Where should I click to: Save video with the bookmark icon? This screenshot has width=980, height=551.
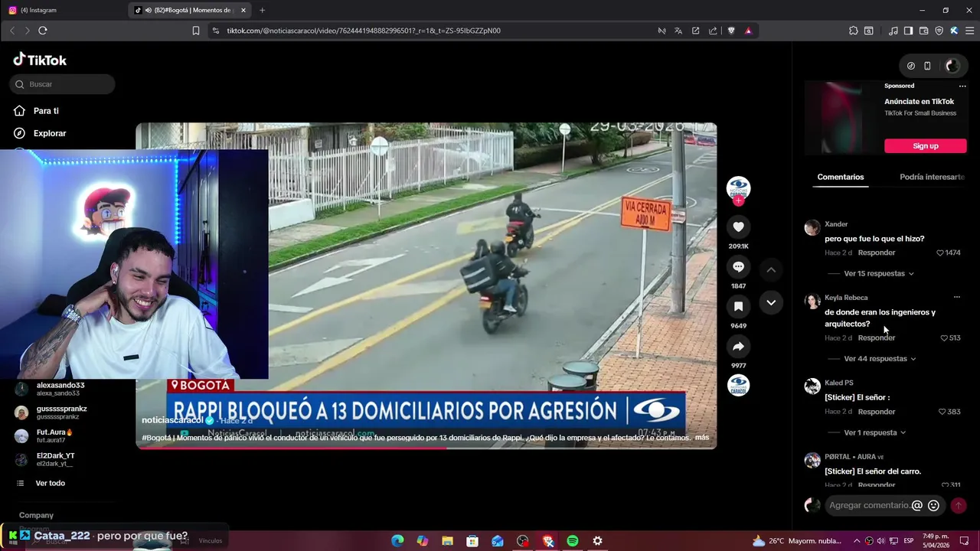point(738,307)
